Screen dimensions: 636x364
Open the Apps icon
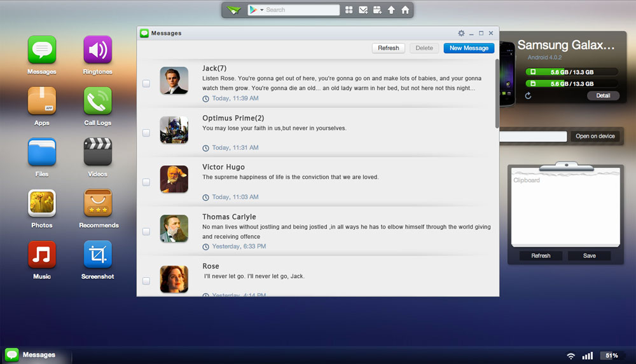pyautogui.click(x=42, y=101)
